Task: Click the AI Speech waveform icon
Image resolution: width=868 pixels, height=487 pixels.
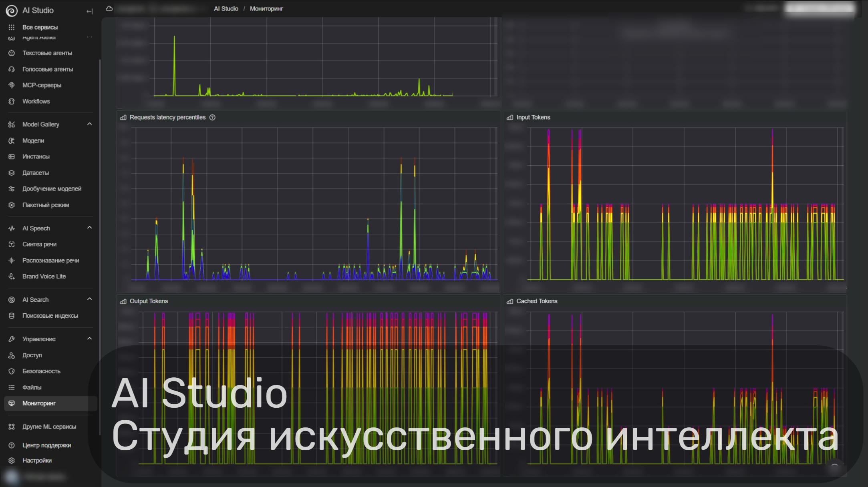Action: 12,228
